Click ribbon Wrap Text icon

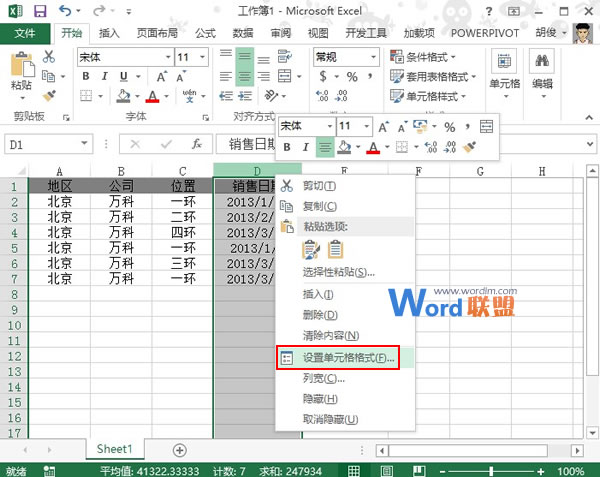click(x=284, y=57)
